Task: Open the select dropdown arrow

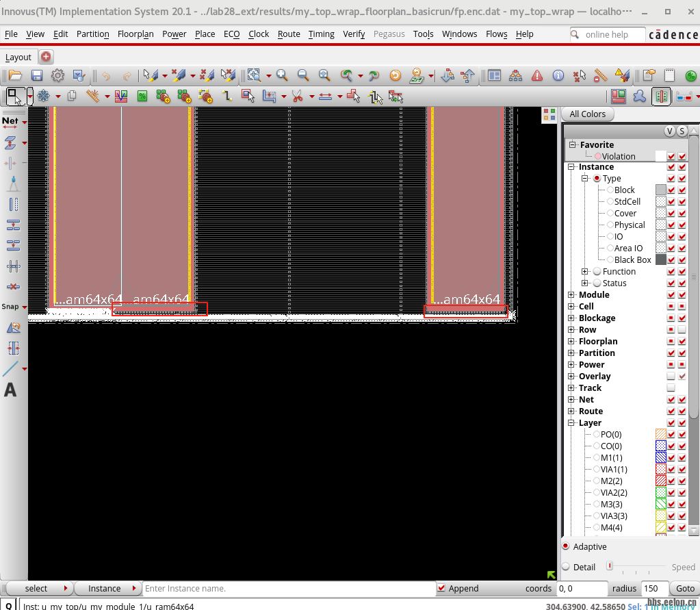Action: coord(66,588)
